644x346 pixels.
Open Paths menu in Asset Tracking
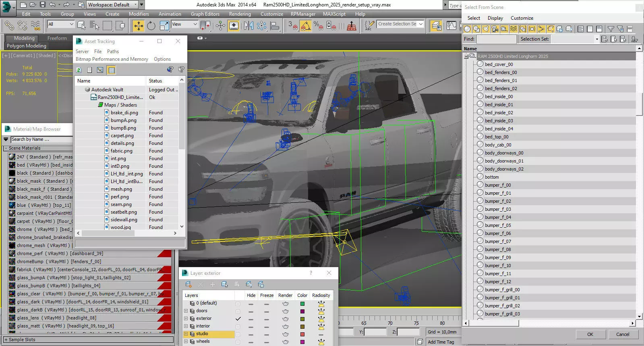[x=113, y=51]
